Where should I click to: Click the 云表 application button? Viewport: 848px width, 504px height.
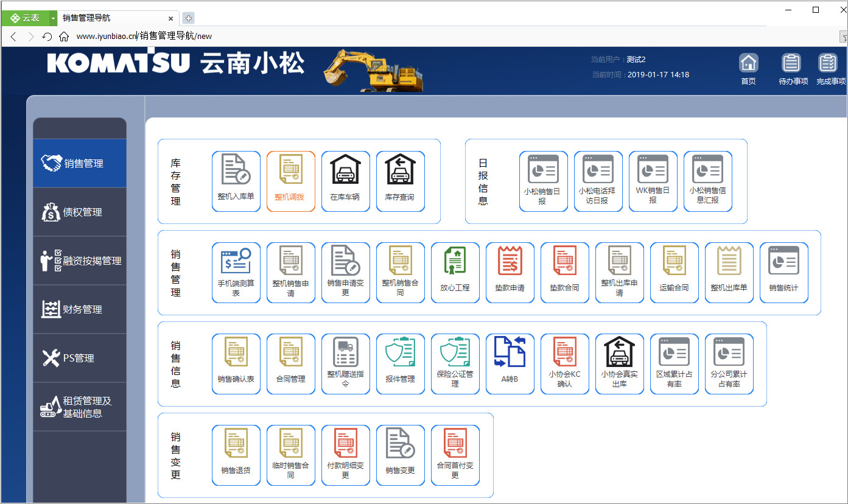coord(25,18)
